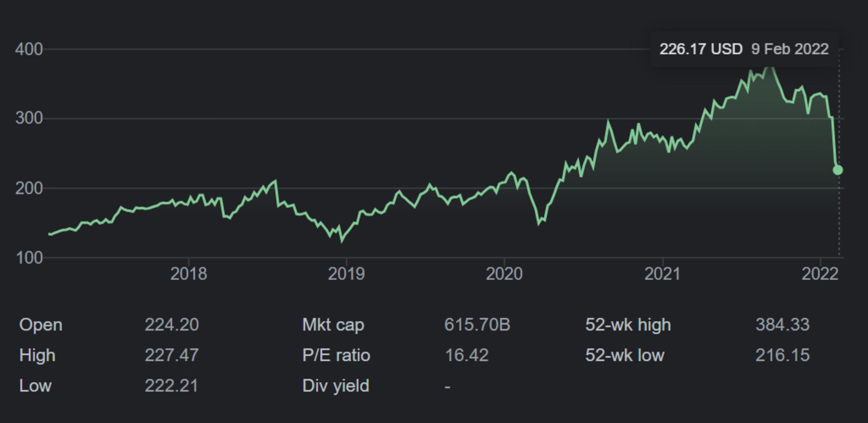
Task: Select the 2018 label on the time axis
Action: coord(189,274)
